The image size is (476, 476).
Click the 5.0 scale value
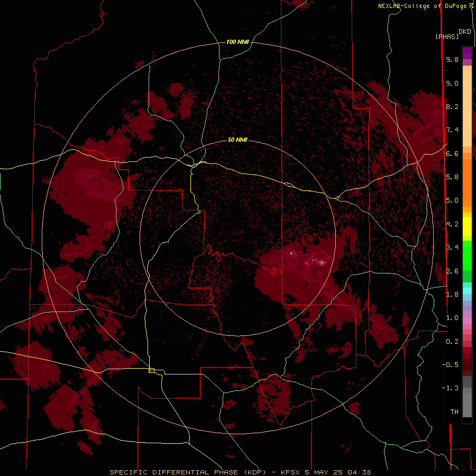tap(452, 200)
